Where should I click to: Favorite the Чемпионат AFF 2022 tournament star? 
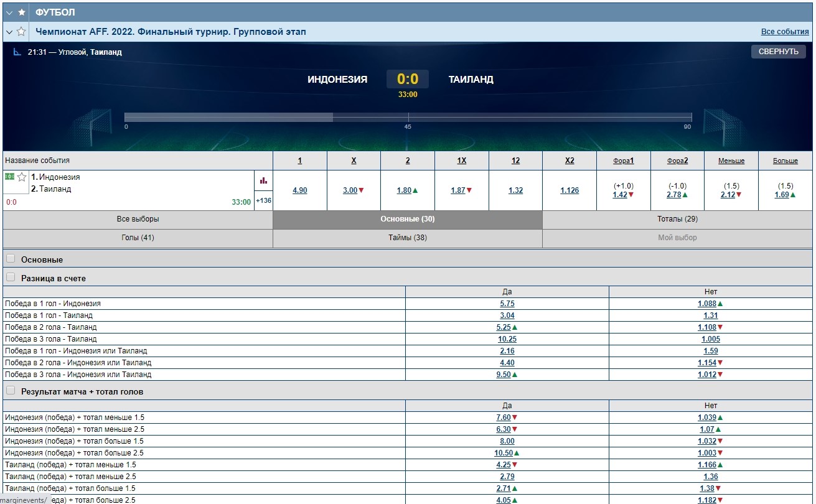coord(22,32)
